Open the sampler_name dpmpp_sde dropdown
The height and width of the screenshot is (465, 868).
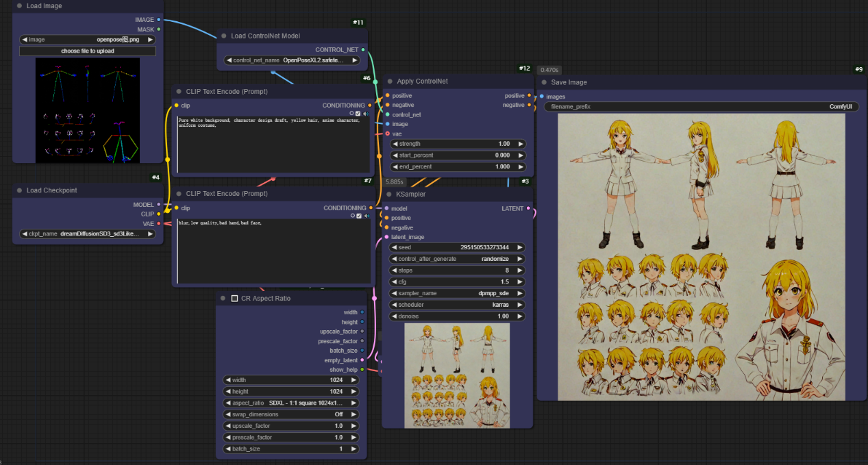click(457, 293)
